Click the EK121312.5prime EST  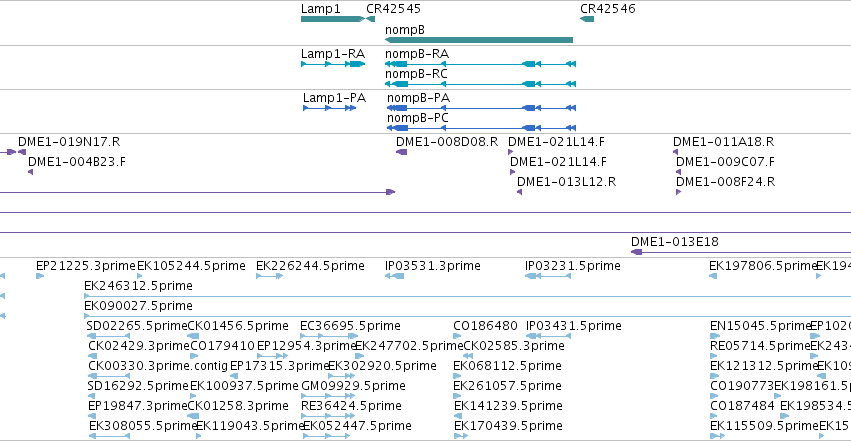tap(715, 376)
